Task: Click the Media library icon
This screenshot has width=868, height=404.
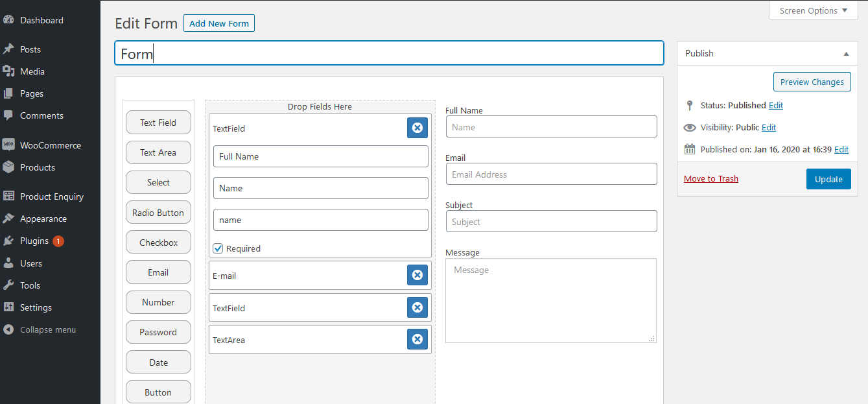Action: (x=8, y=71)
